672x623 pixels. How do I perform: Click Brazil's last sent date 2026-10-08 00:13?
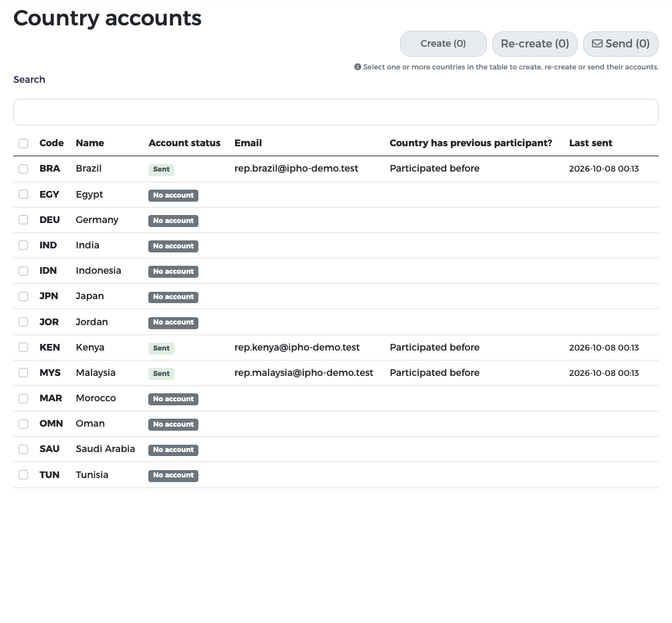pyautogui.click(x=604, y=169)
